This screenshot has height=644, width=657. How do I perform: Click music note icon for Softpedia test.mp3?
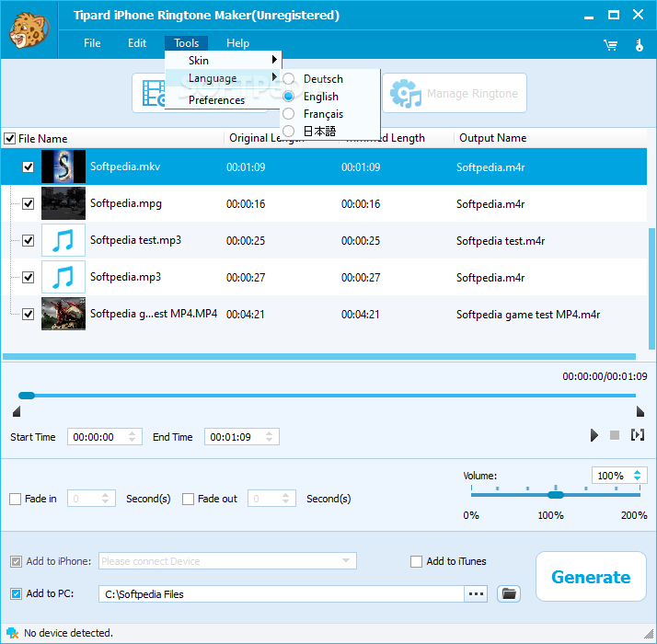coord(63,240)
